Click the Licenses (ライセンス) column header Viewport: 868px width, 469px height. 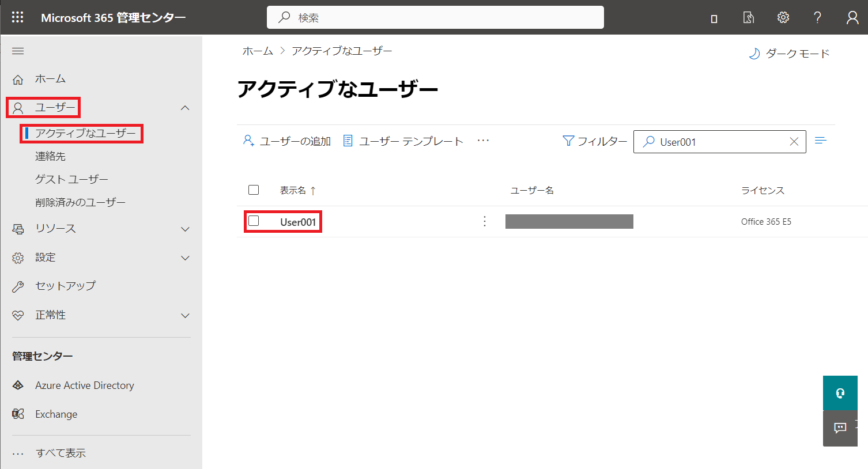763,190
